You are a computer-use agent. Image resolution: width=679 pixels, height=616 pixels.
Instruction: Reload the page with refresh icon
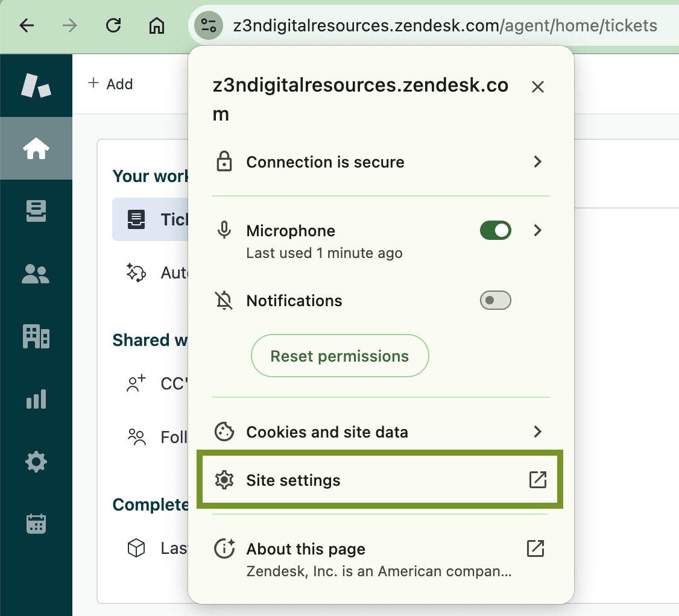(x=113, y=25)
